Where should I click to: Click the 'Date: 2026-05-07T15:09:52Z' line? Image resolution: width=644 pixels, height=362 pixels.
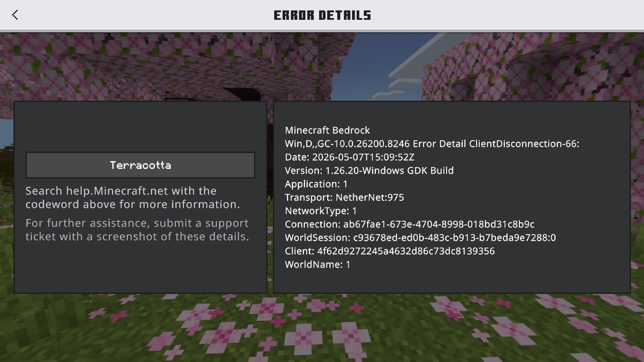349,157
